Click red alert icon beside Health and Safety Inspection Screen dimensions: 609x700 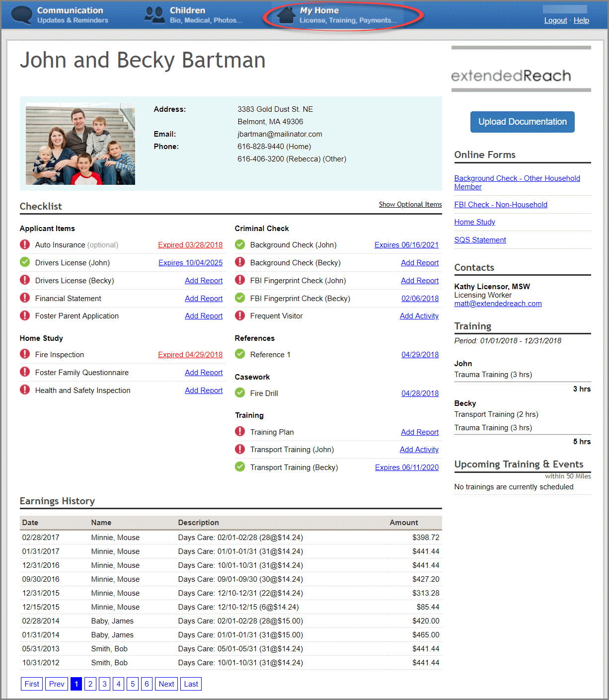coord(25,389)
